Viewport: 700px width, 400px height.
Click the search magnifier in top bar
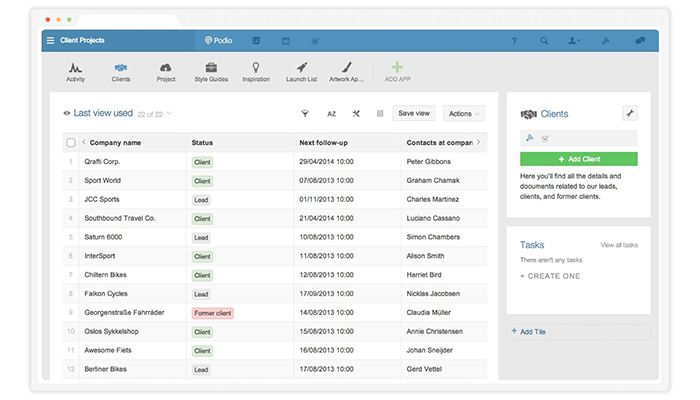pyautogui.click(x=544, y=41)
